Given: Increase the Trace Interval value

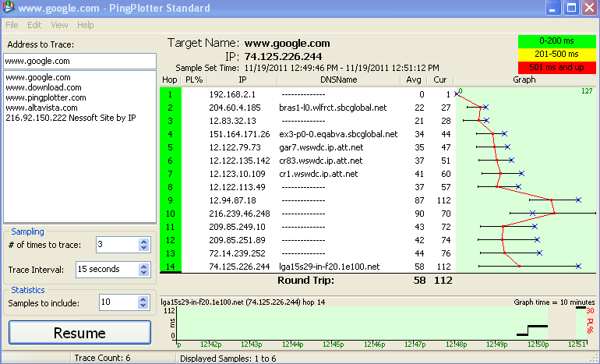Looking at the screenshot, I should [144, 267].
